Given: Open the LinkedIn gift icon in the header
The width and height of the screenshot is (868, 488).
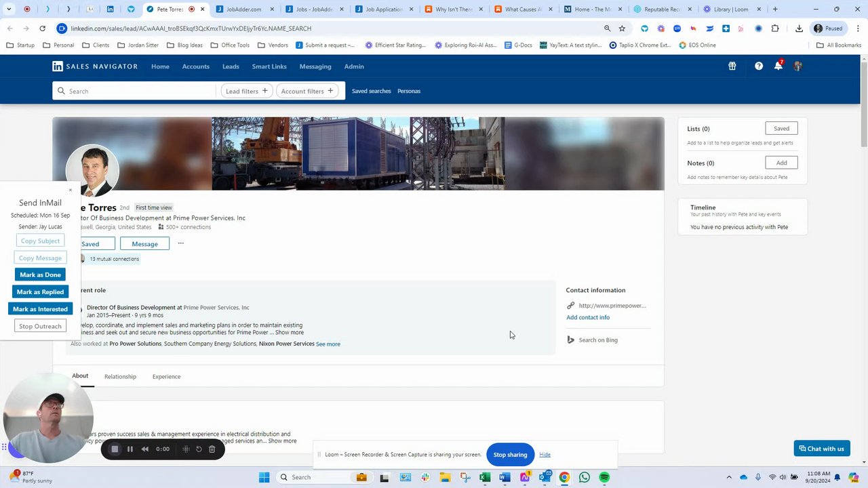Looking at the screenshot, I should [732, 66].
